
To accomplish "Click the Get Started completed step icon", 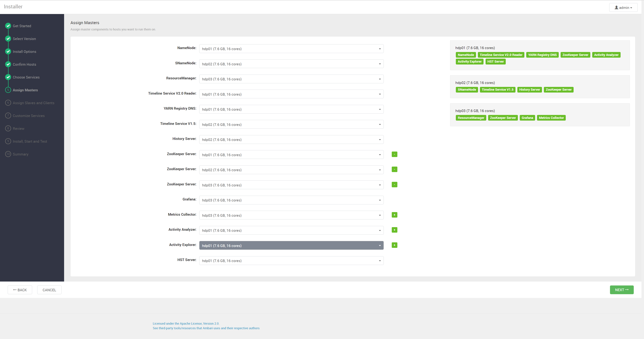I will coord(8,26).
